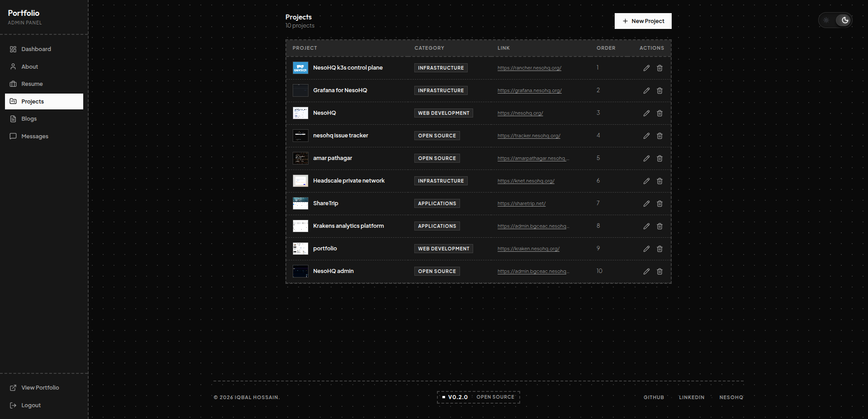
Task: Switch to light theme sun icon
Action: (826, 20)
